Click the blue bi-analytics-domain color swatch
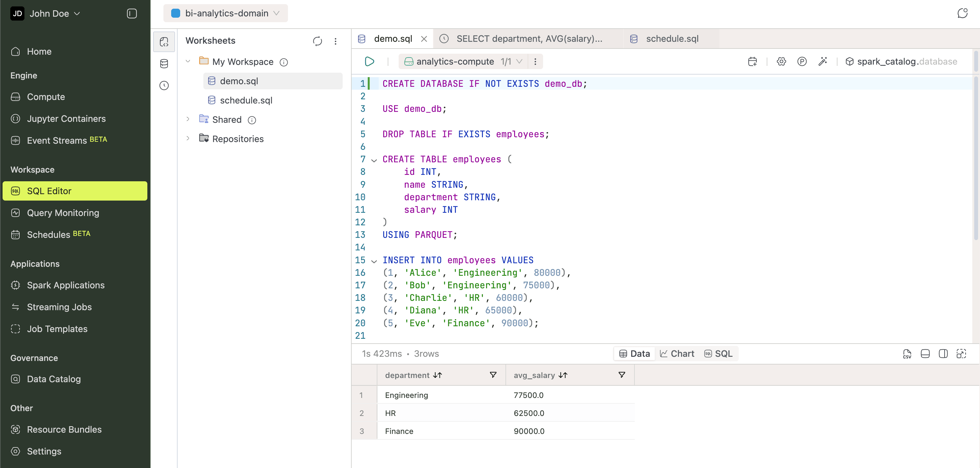The width and height of the screenshot is (980, 468). [x=175, y=13]
